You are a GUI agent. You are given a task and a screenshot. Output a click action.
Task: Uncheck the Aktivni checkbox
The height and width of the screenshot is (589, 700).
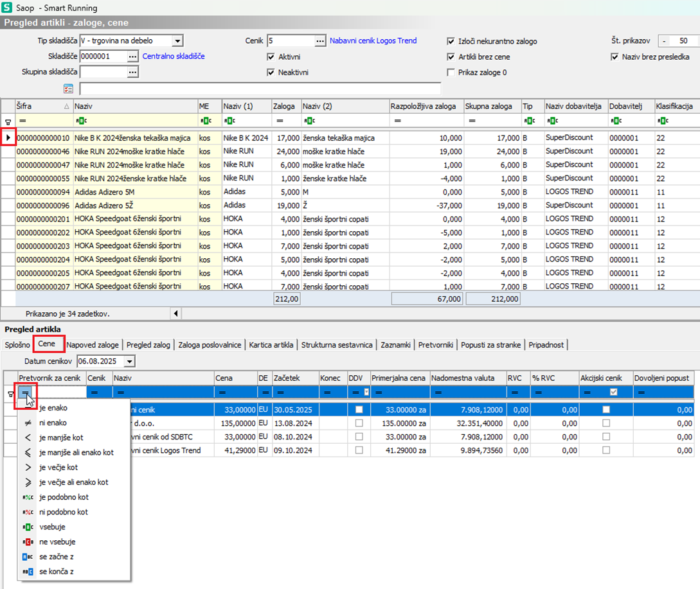click(271, 57)
